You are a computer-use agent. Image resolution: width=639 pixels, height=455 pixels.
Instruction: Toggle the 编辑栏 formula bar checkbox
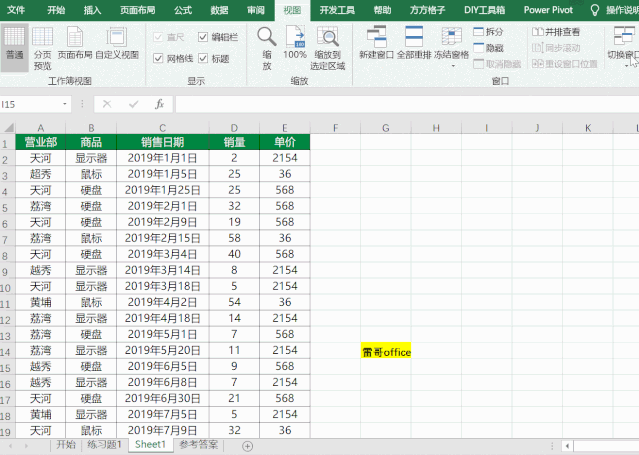(203, 37)
